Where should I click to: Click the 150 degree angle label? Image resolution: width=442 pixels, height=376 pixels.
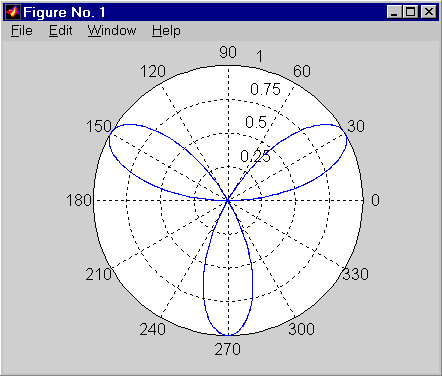point(99,126)
